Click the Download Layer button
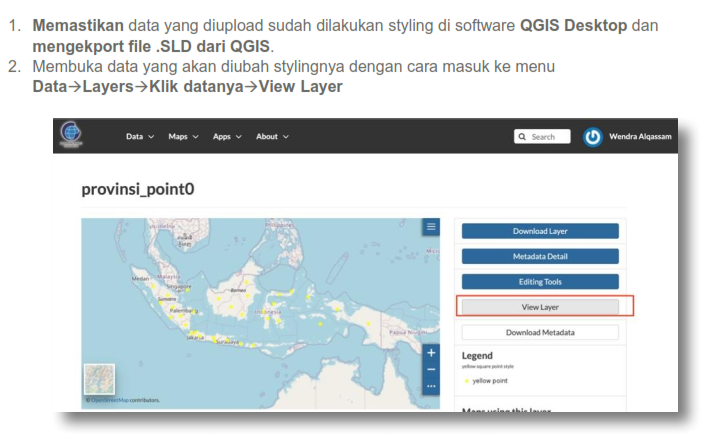Image resolution: width=721 pixels, height=443 pixels. click(540, 231)
